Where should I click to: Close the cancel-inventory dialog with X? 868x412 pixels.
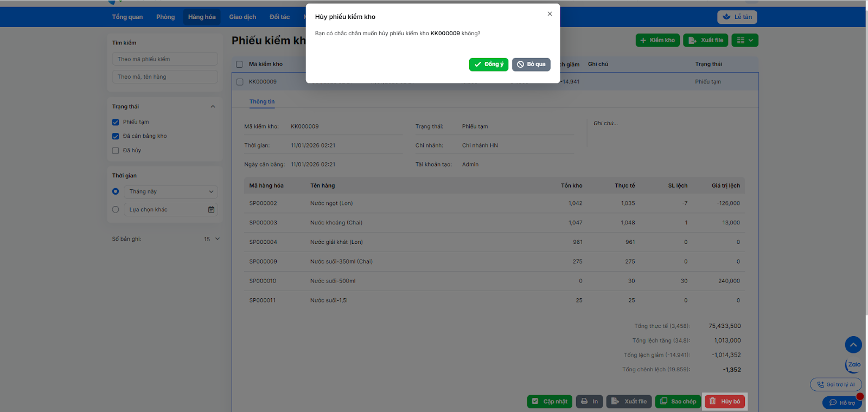pos(550,14)
